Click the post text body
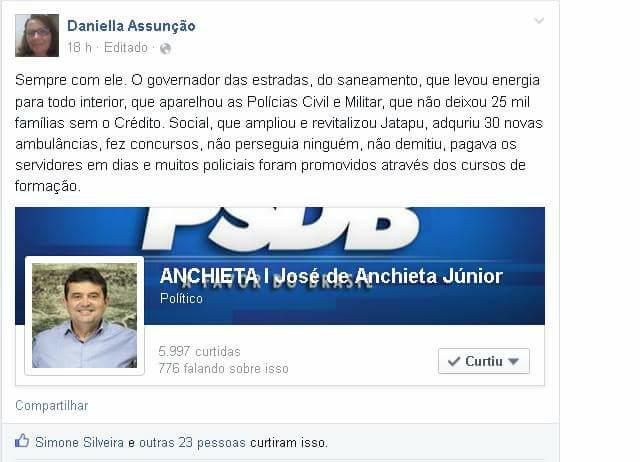This screenshot has width=640, height=462. pyautogui.click(x=279, y=133)
